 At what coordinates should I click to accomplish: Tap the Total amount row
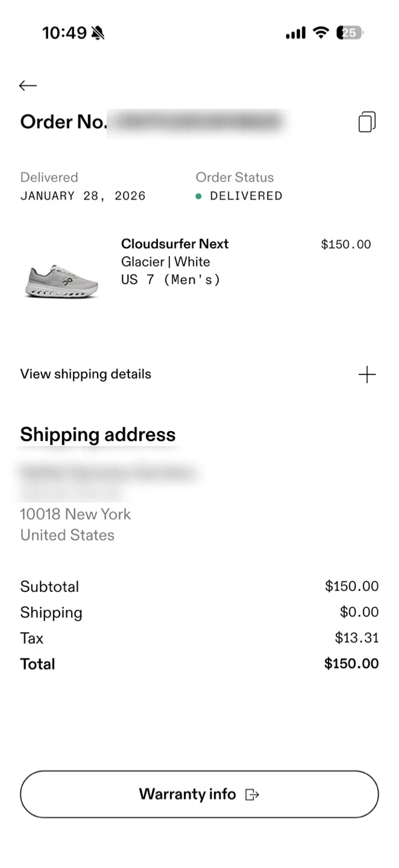point(199,664)
